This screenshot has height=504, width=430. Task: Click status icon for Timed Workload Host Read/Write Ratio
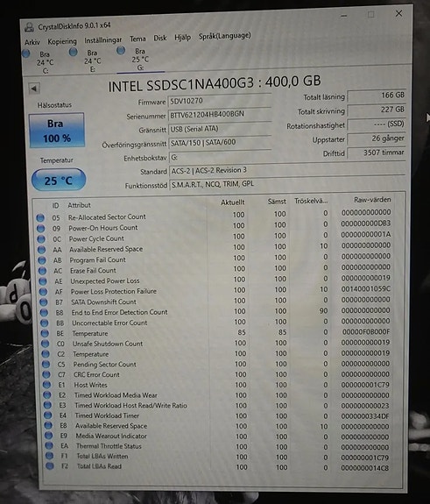pyautogui.click(x=47, y=405)
